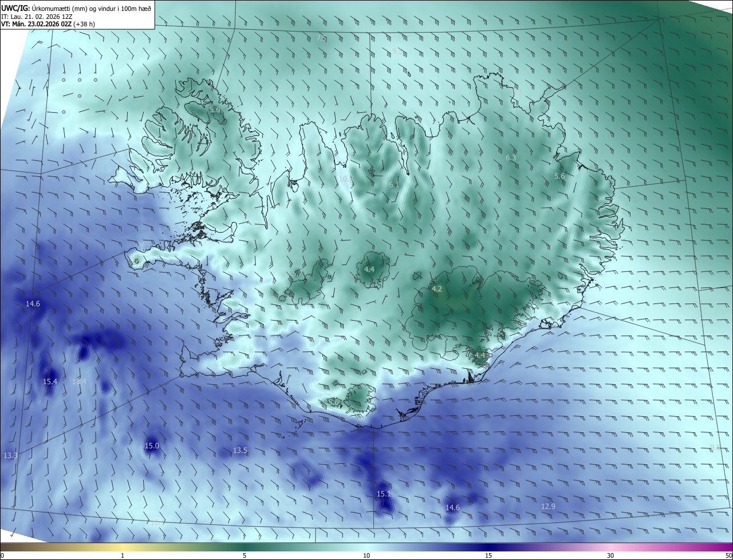The image size is (733, 560).
Task: Click the '7.5' value label on the map
Action: tap(321, 38)
